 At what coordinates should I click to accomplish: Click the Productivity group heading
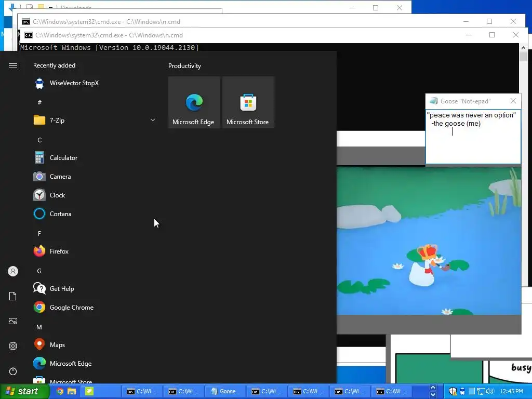[184, 66]
